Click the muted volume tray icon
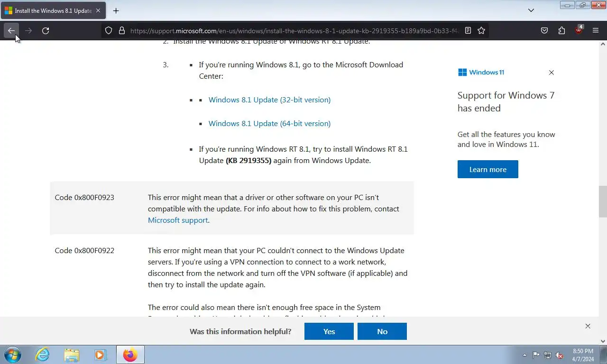Image resolution: width=607 pixels, height=364 pixels. tap(559, 355)
